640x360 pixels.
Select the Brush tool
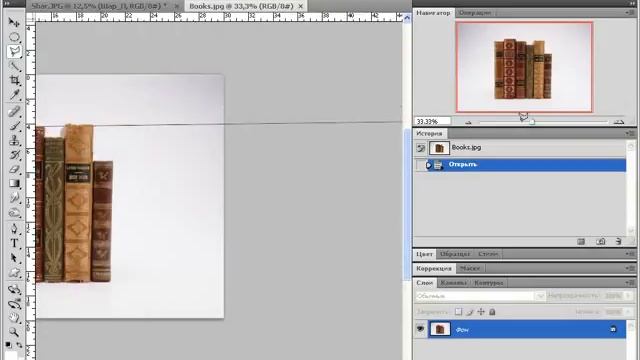click(x=14, y=126)
